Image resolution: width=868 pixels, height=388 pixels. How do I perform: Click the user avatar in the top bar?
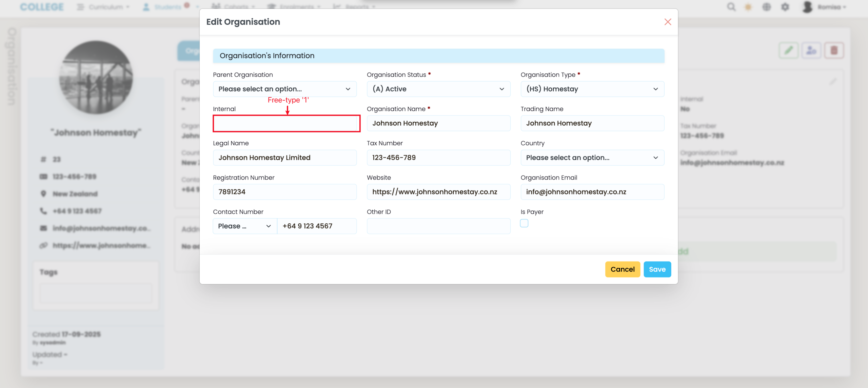click(x=808, y=7)
